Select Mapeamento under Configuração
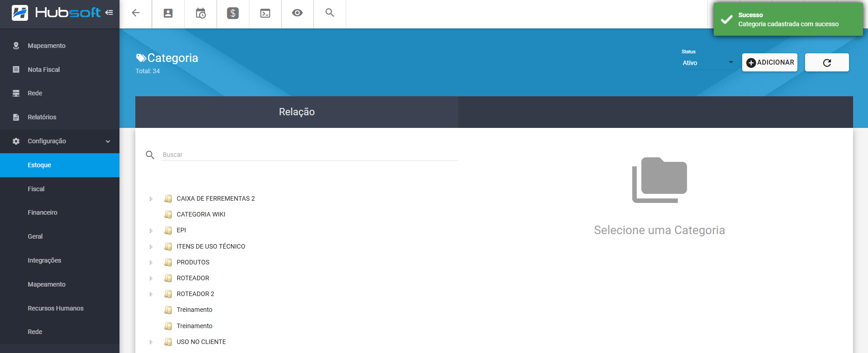 (x=60, y=284)
